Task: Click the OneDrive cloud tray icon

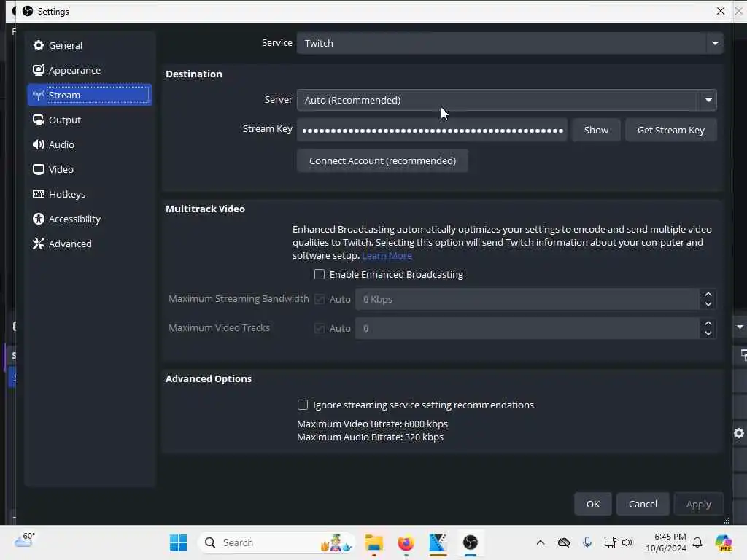Action: coord(564,542)
